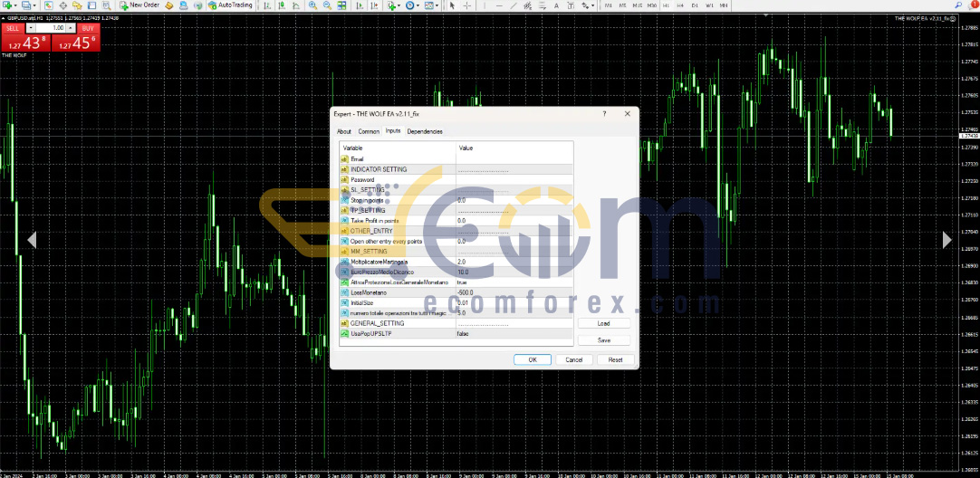The image size is (980, 478).
Task: Switch chart to line chart
Action: click(x=295, y=5)
